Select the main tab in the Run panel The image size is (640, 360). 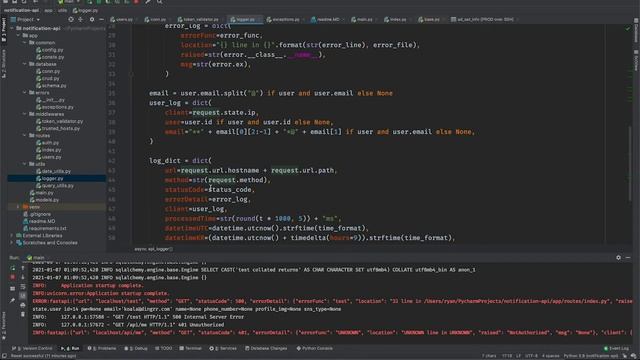pyautogui.click(x=36, y=258)
